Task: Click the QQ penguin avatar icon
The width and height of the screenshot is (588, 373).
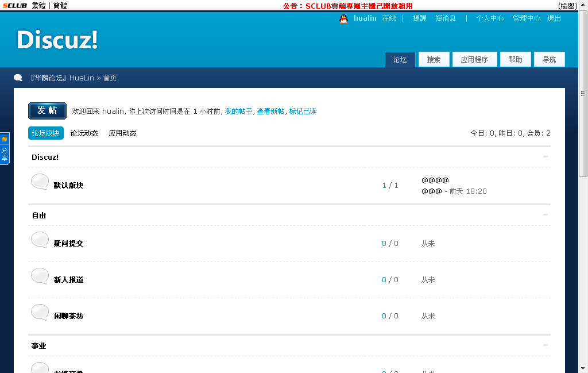Action: [x=343, y=19]
